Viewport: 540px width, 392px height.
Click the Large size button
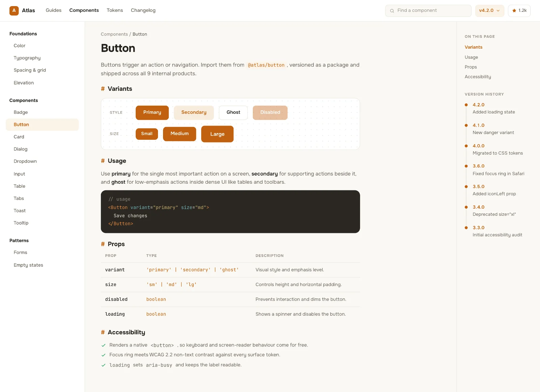[x=217, y=134]
